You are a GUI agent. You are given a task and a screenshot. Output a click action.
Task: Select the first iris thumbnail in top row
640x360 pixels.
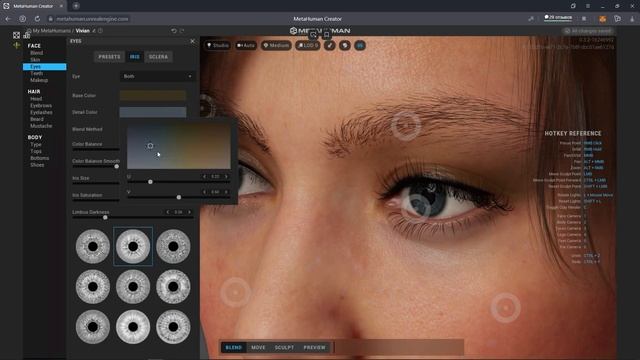click(93, 247)
